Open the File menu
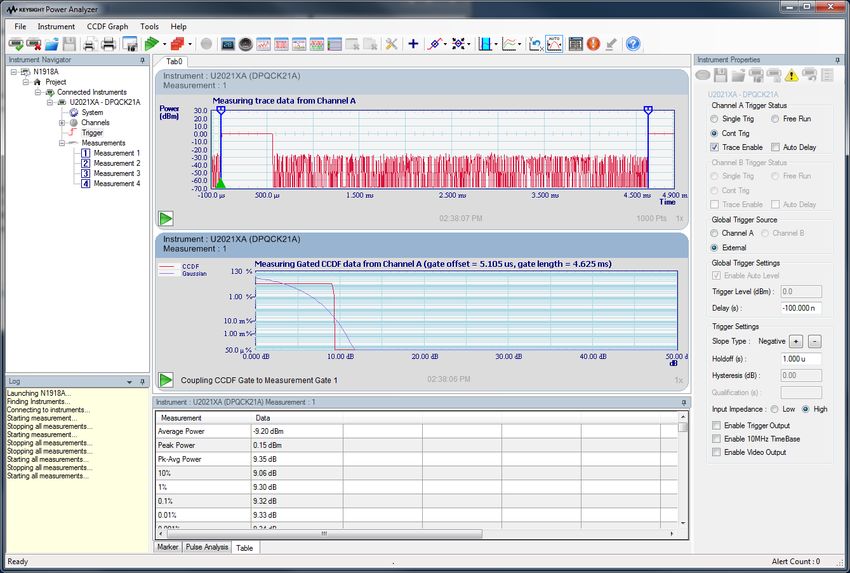 20,27
